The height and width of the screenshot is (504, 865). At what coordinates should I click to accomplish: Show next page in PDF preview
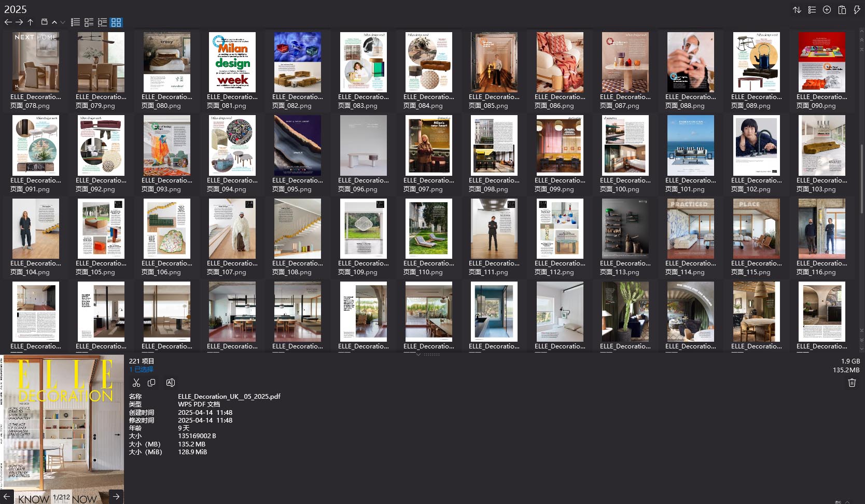tap(116, 497)
